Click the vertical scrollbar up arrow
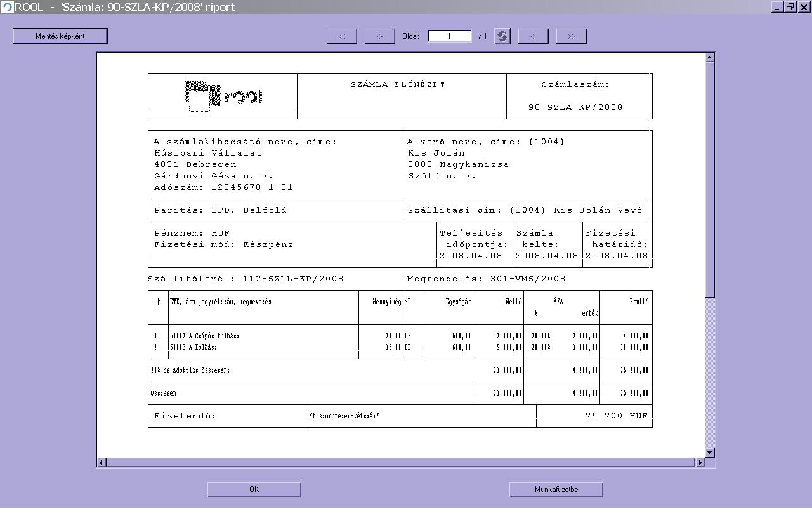Image resolution: width=812 pixels, height=508 pixels. [x=710, y=58]
